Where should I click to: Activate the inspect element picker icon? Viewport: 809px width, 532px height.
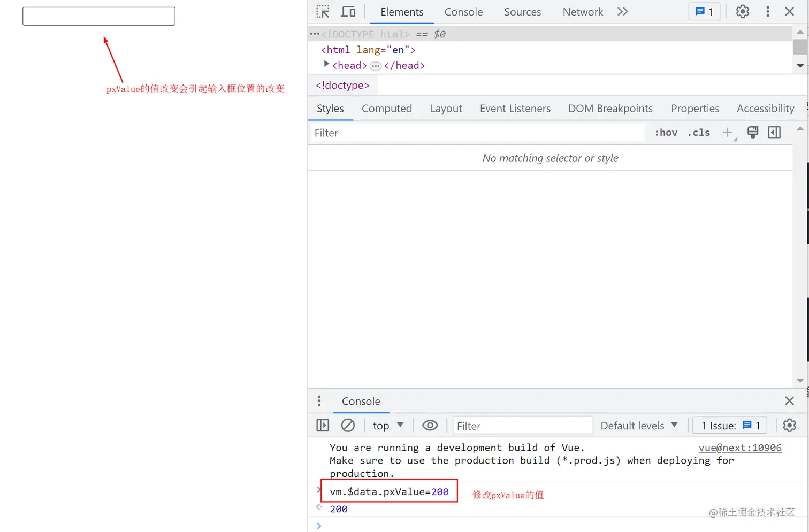point(323,12)
